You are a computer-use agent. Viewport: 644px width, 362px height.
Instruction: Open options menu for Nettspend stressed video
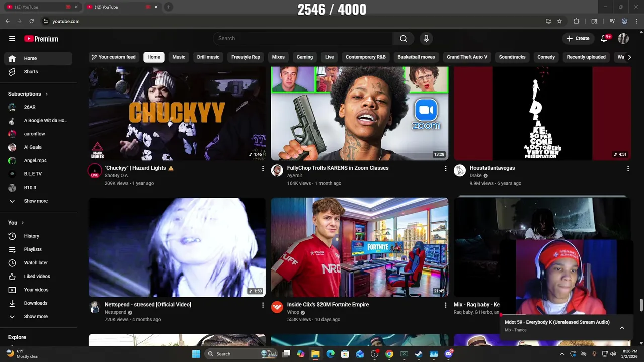coord(263,305)
